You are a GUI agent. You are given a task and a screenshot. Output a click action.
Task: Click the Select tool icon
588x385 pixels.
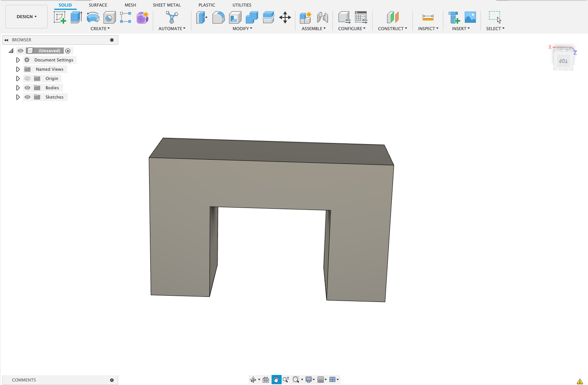tap(495, 17)
